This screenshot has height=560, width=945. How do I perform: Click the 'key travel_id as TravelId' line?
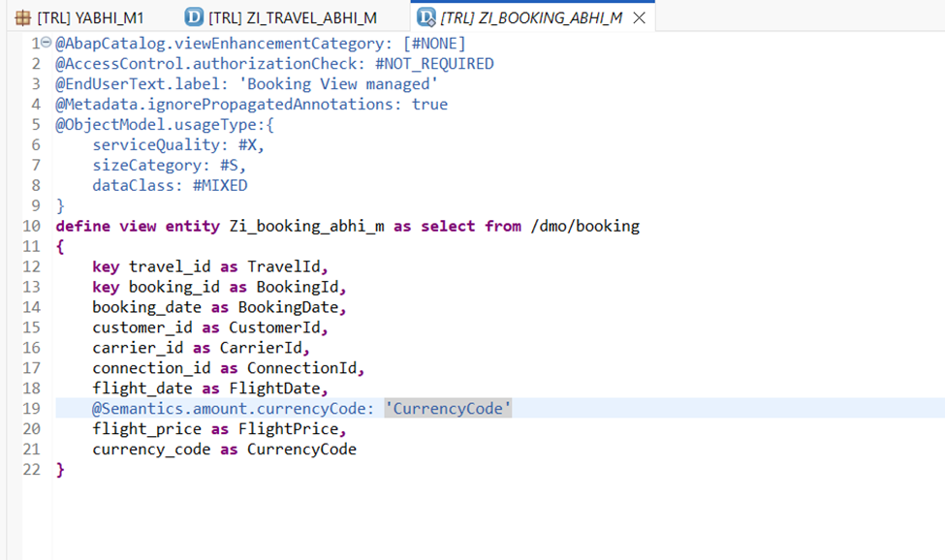pos(209,266)
